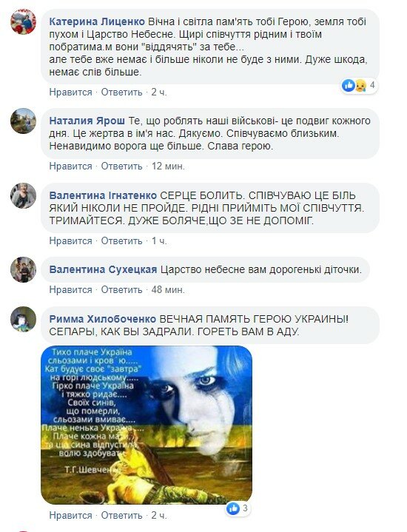This screenshot has height=532, width=407.
Task: Open the Валентина Сухецкая name link
Action: click(103, 269)
